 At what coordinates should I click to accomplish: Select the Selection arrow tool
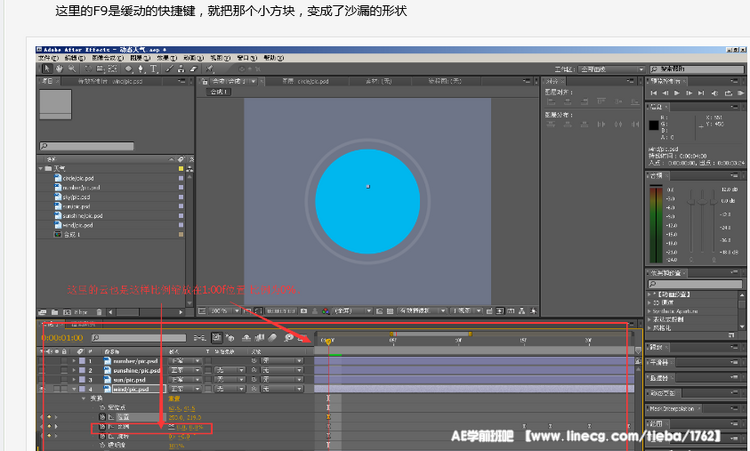[46, 69]
